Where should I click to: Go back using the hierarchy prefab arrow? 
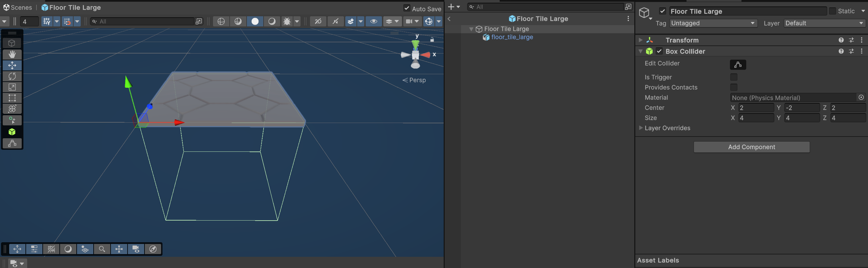(x=449, y=19)
